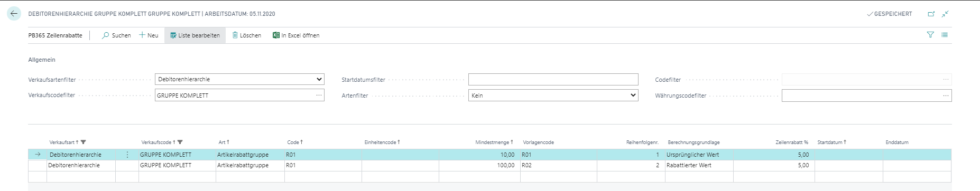The width and height of the screenshot is (980, 191).
Task: Click the Startdatumsfilter input field
Action: tap(553, 80)
